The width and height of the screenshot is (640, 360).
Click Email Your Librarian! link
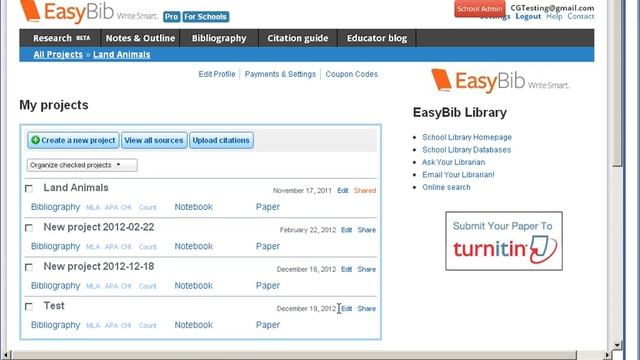(x=458, y=175)
